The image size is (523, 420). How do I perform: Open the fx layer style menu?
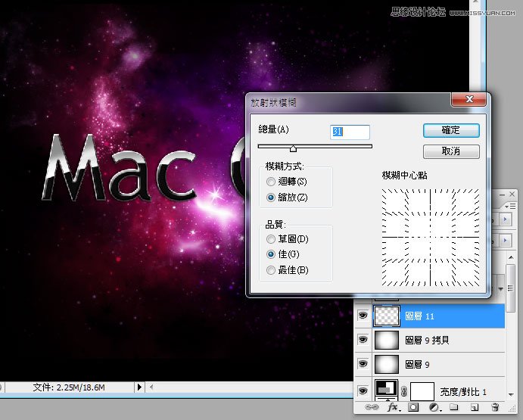tap(394, 407)
